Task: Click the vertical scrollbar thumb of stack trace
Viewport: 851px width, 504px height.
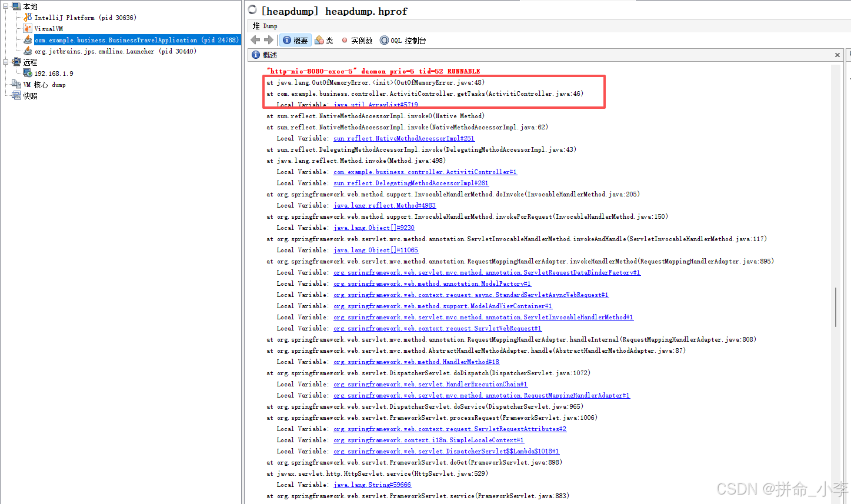Action: point(835,307)
